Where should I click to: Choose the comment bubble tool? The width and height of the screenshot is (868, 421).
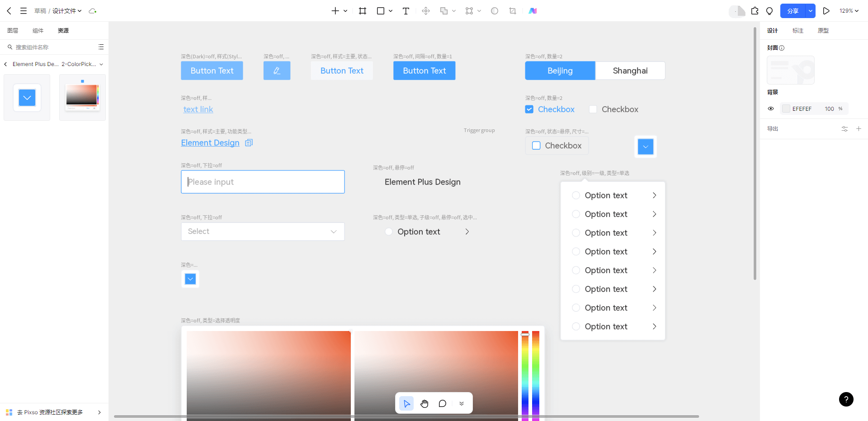pyautogui.click(x=442, y=403)
